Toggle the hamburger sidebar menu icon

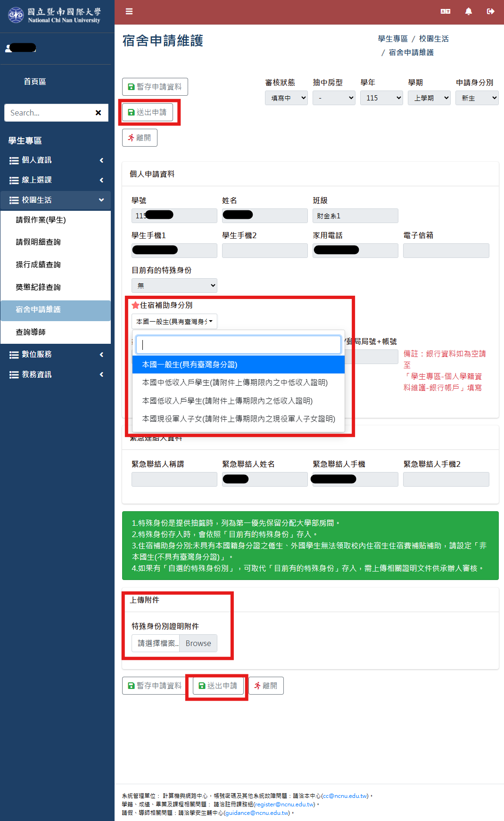(129, 11)
